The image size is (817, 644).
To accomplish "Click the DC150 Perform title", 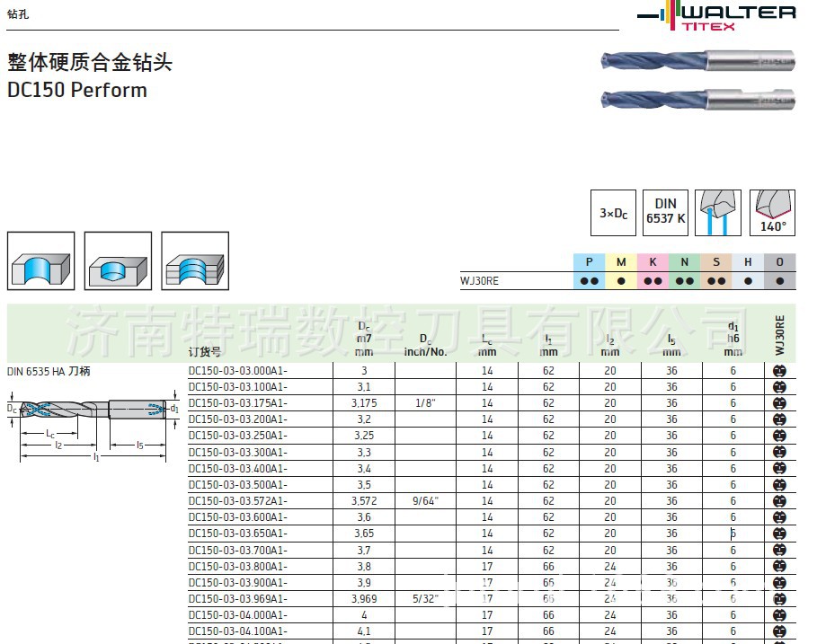I will 77,90.
